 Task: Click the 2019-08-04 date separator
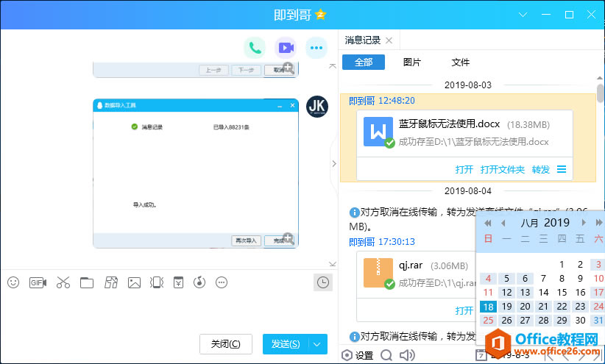468,191
